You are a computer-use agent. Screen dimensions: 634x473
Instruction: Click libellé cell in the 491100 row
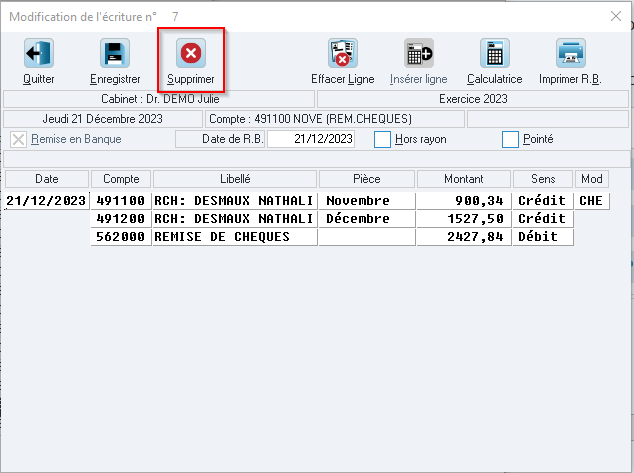pyautogui.click(x=235, y=201)
